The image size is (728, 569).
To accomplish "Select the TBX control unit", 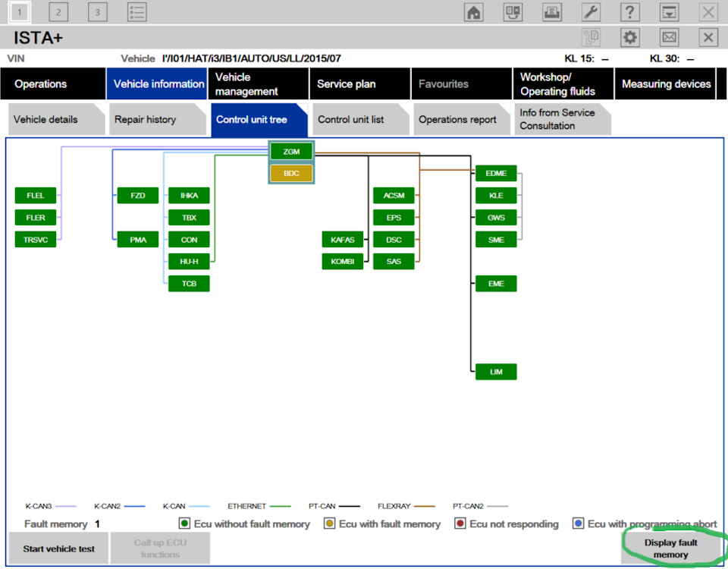I will 189,218.
